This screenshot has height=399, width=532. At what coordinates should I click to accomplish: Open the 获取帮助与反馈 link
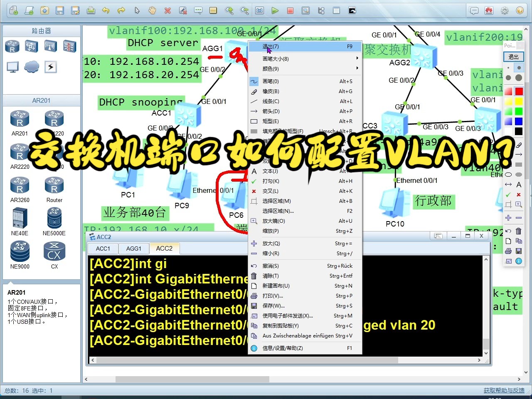pos(503,390)
